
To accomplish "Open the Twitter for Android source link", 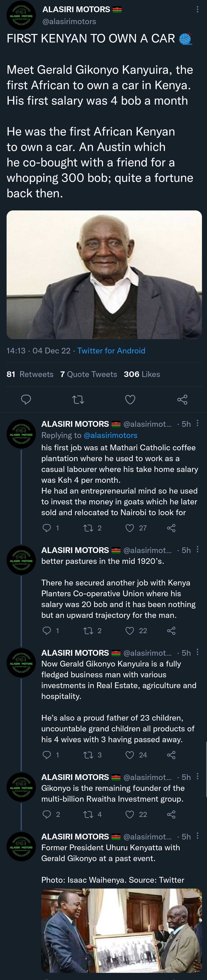I will [x=111, y=350].
